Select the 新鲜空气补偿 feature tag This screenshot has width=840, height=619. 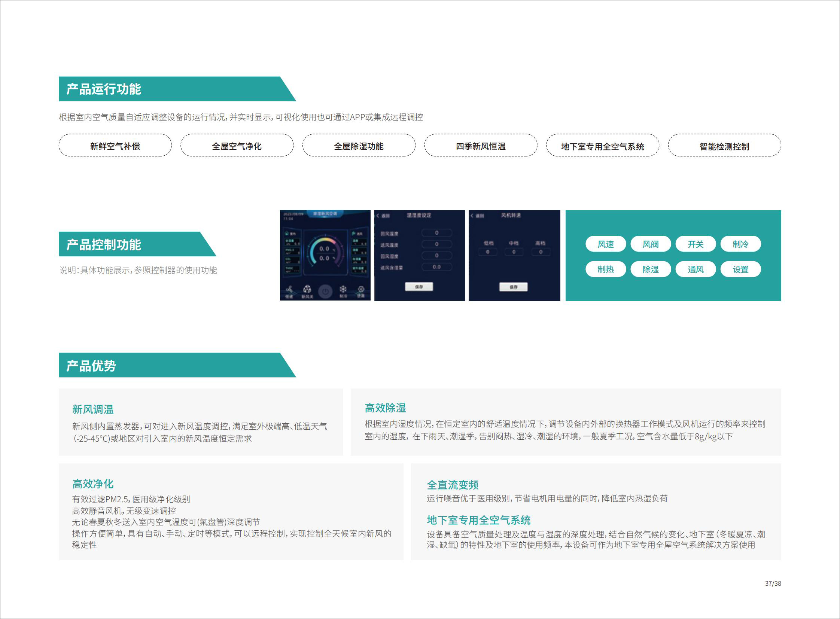click(115, 145)
